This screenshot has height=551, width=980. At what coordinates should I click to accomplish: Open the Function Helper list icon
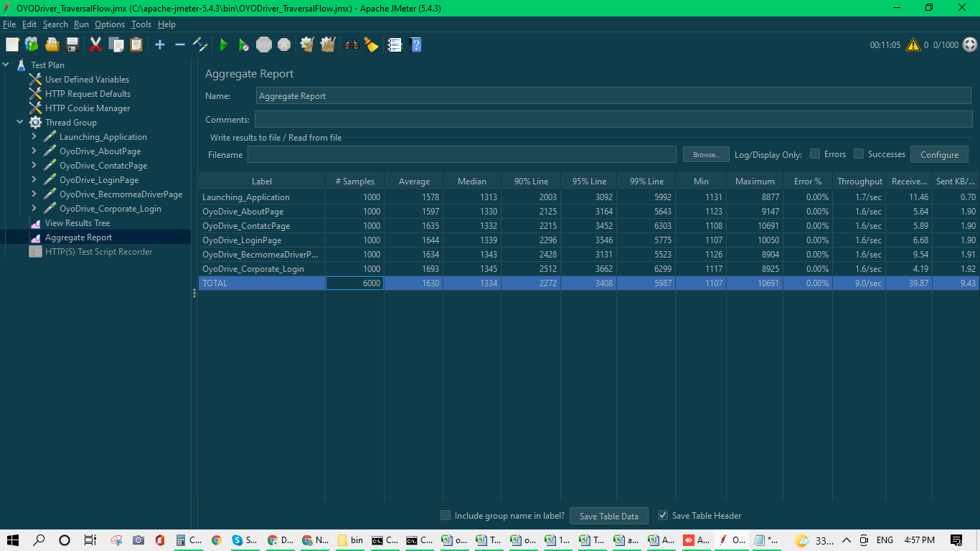pyautogui.click(x=395, y=44)
